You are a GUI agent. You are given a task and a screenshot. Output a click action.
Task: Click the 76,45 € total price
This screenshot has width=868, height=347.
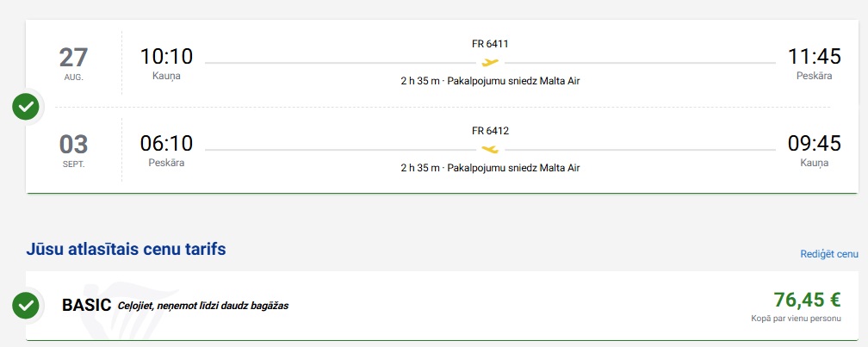pyautogui.click(x=807, y=300)
